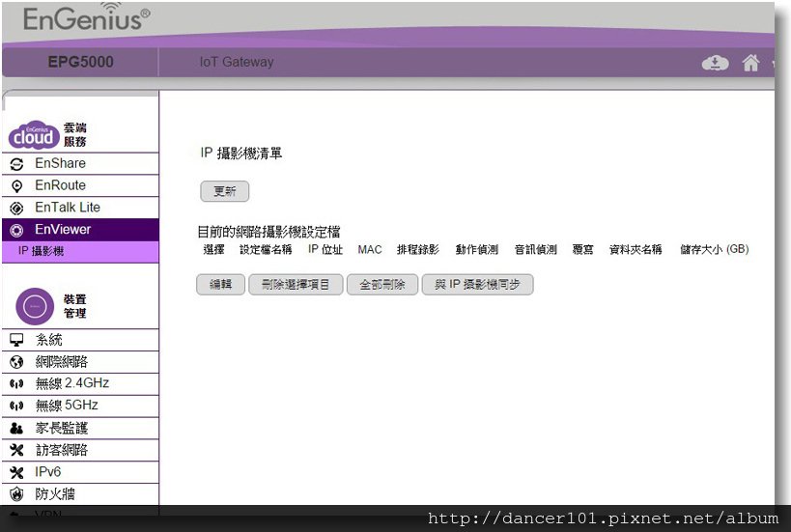Click the EnViewer camera icon

coord(16,231)
